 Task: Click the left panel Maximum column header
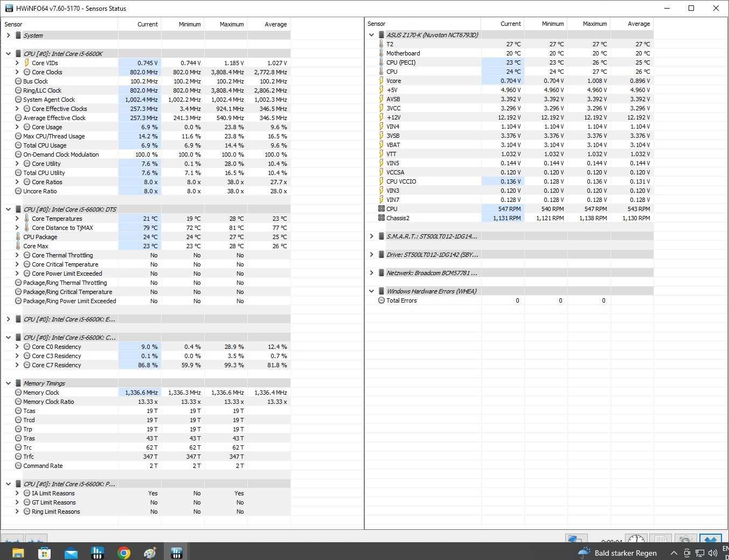226,24
